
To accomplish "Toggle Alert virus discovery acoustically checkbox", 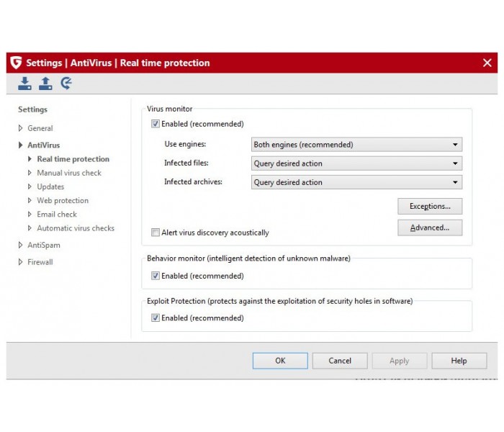I will 156,233.
